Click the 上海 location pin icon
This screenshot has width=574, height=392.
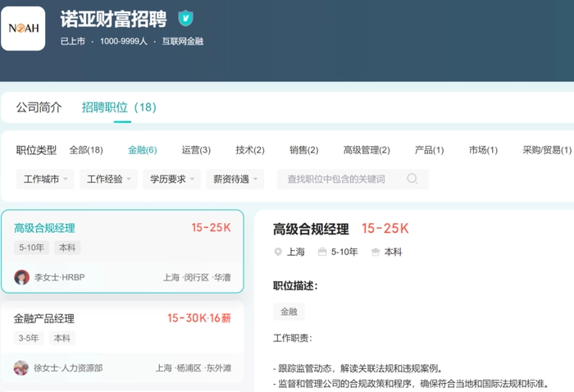pos(278,253)
